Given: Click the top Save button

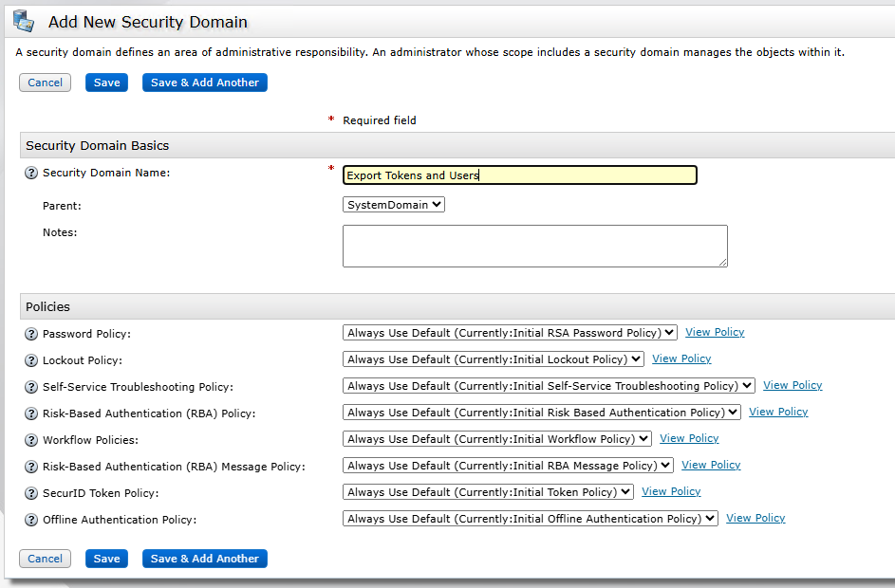Looking at the screenshot, I should (106, 83).
